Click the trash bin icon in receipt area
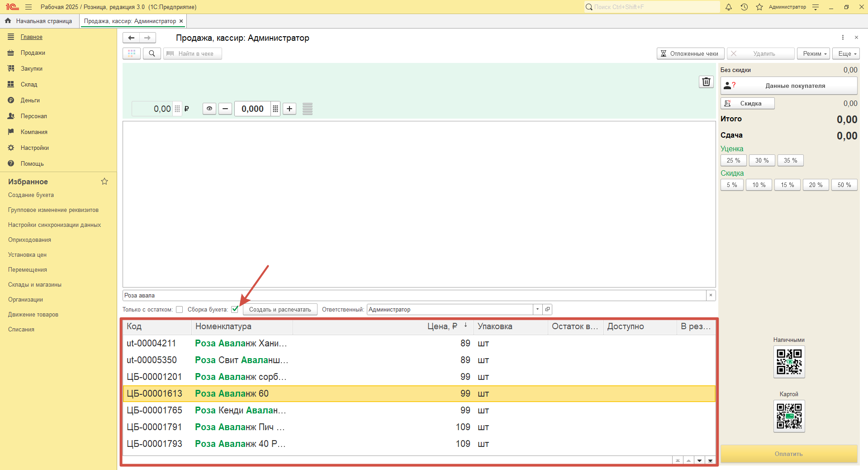 pos(706,82)
